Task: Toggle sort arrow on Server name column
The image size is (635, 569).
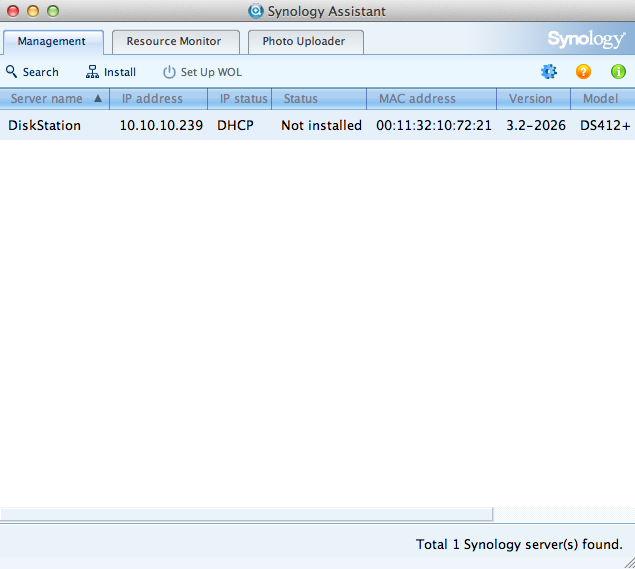Action: (x=98, y=98)
